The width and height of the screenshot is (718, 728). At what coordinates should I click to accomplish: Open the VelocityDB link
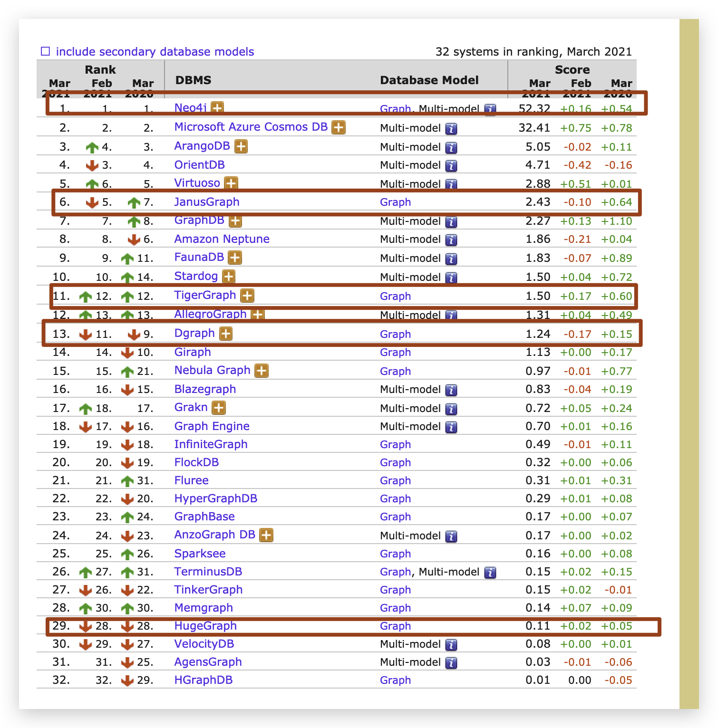[x=204, y=644]
